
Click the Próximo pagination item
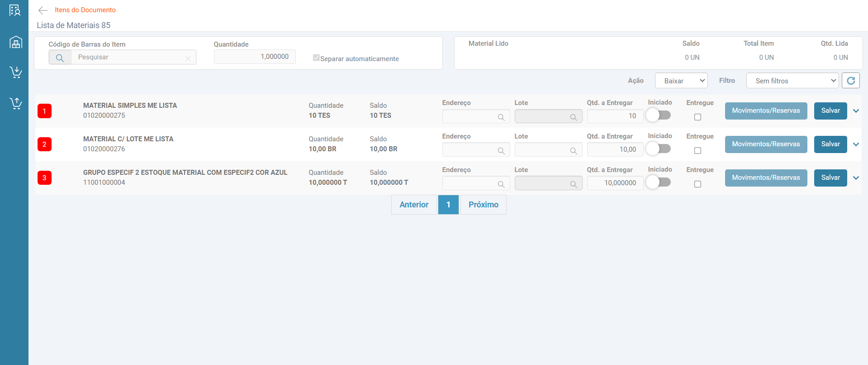click(x=483, y=205)
